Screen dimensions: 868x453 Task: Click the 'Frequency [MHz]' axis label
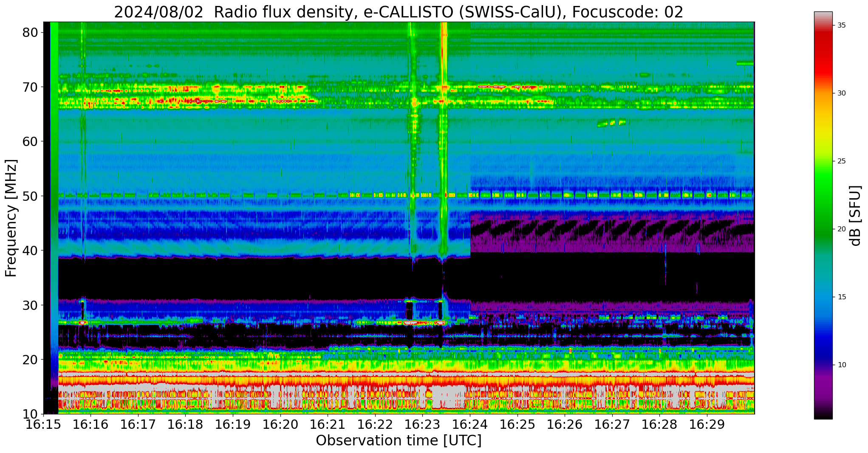[11, 218]
